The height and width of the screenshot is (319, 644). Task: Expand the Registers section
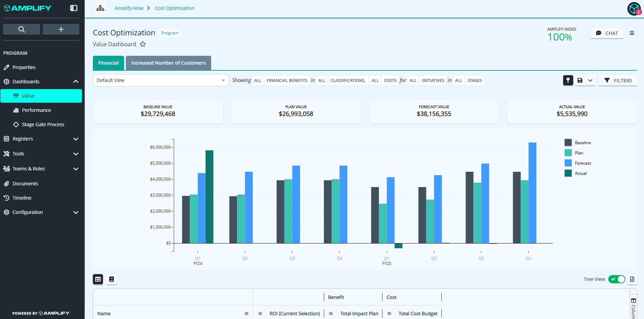tap(76, 139)
